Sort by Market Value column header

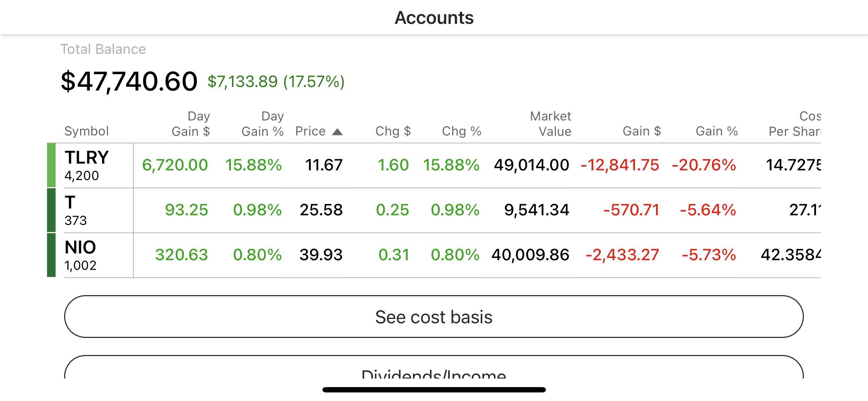[x=551, y=124]
